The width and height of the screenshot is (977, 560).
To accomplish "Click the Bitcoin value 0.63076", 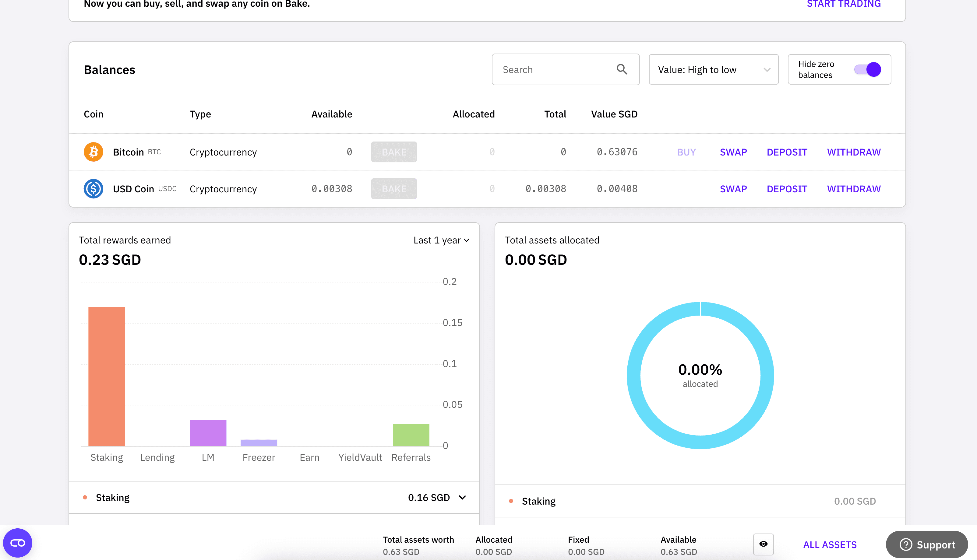I will click(x=617, y=152).
